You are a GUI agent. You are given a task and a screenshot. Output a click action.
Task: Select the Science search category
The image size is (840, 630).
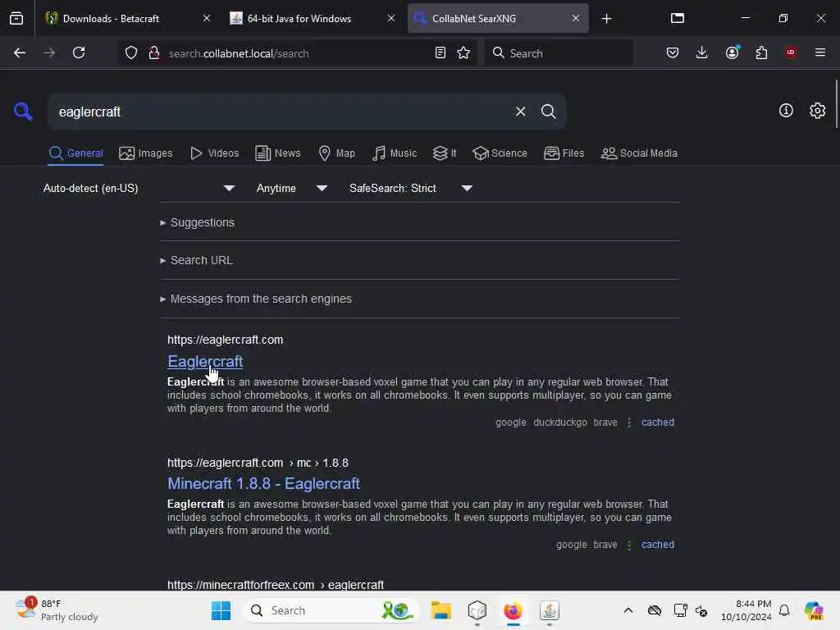pyautogui.click(x=500, y=153)
